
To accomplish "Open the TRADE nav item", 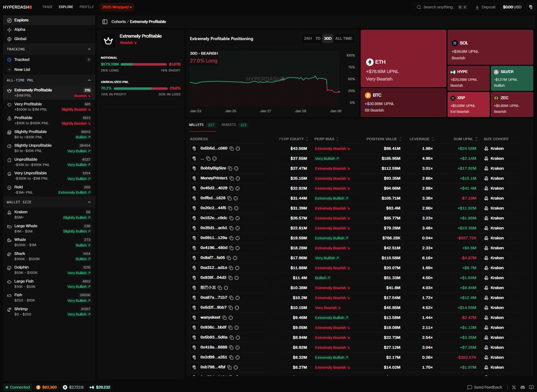I will 47,7.
